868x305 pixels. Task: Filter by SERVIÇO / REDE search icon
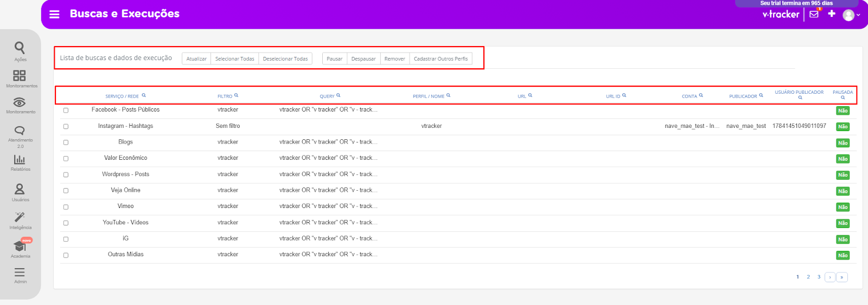[144, 95]
